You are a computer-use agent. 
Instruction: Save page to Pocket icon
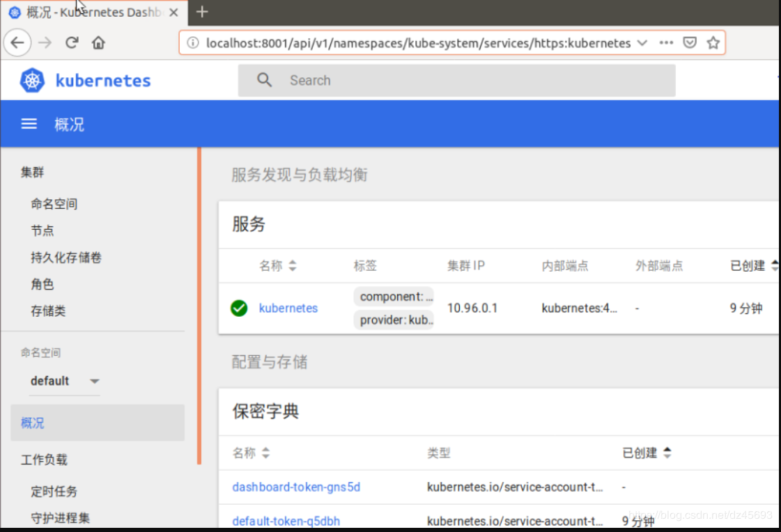pos(690,42)
